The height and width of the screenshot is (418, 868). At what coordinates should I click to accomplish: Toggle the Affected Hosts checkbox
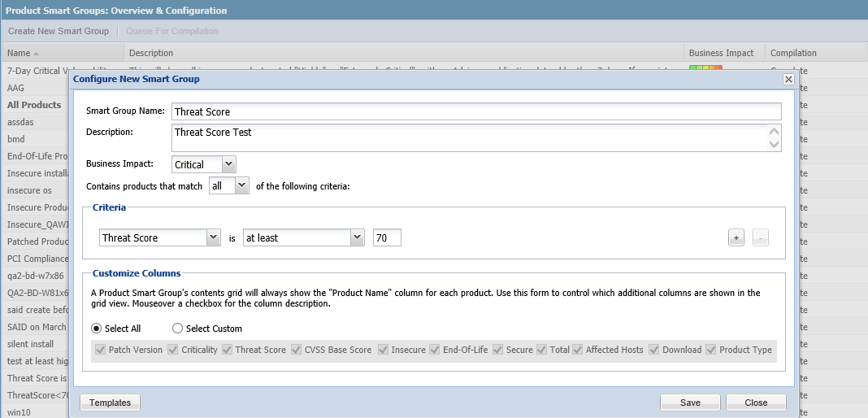tap(578, 350)
